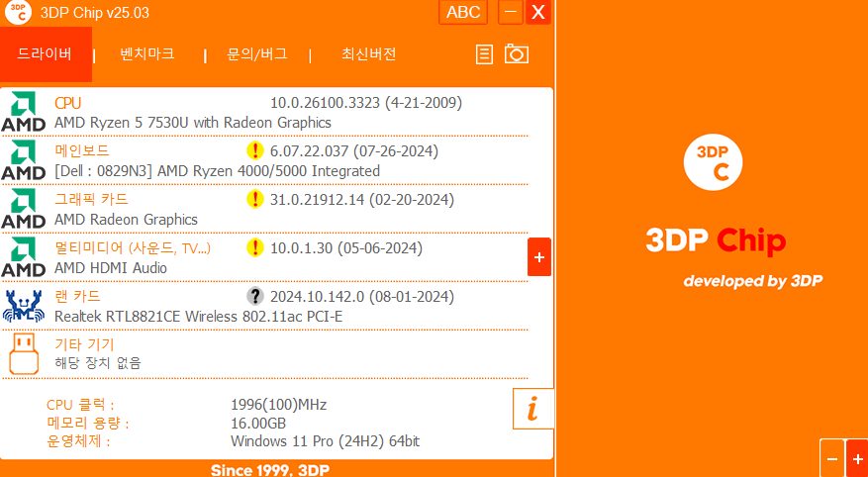Click the zoom out minus button
The image size is (868, 477).
tap(832, 459)
